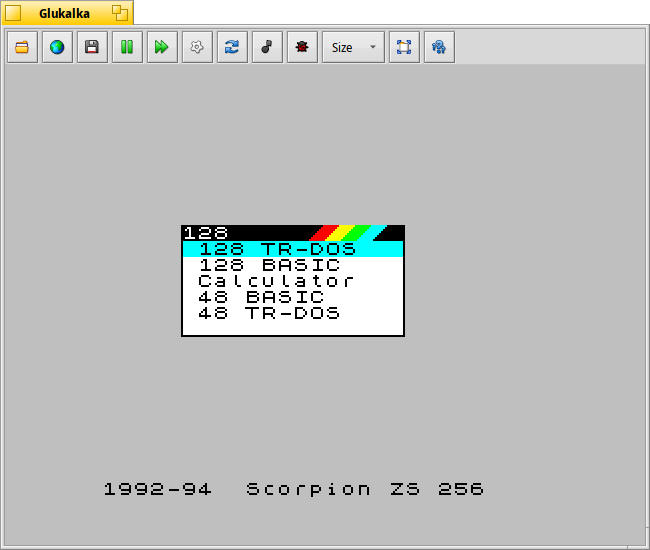Pause emulation with the green pause button

[127, 47]
